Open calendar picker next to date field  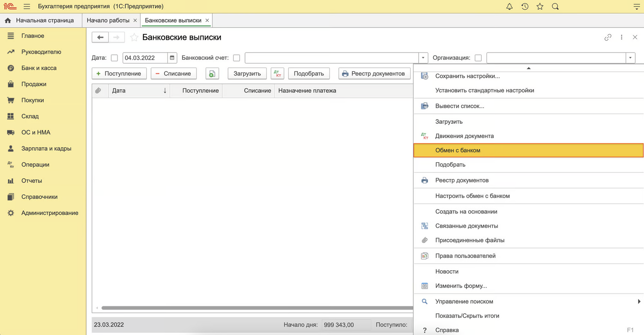click(x=172, y=58)
